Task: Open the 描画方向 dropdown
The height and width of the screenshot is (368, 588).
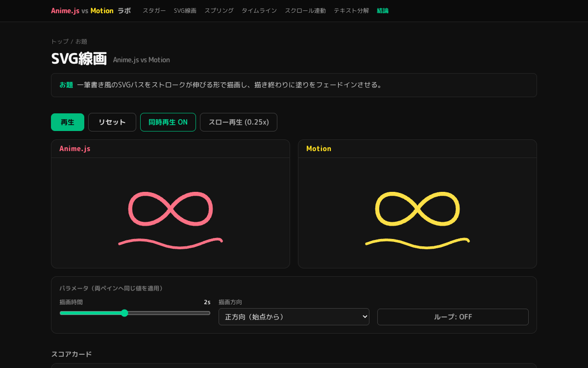Action: (x=294, y=317)
